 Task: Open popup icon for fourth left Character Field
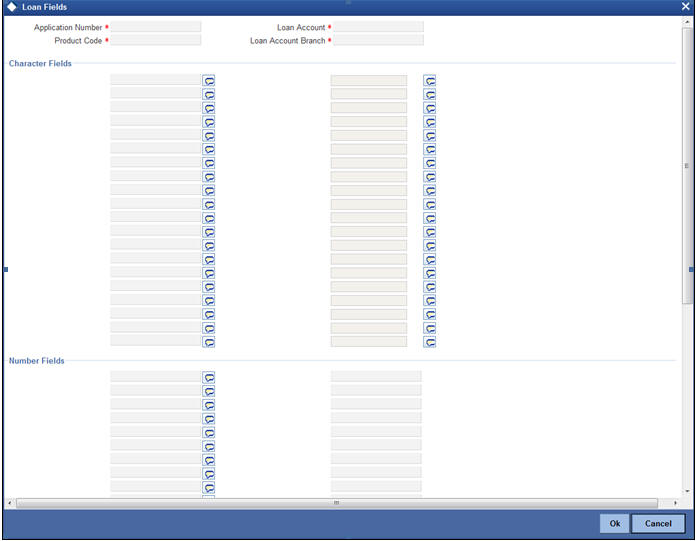pos(209,122)
